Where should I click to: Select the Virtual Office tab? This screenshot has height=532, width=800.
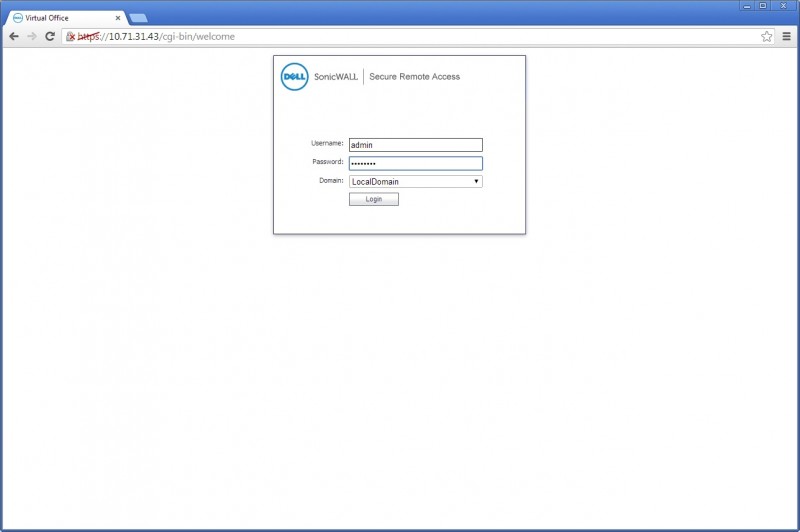pos(66,18)
